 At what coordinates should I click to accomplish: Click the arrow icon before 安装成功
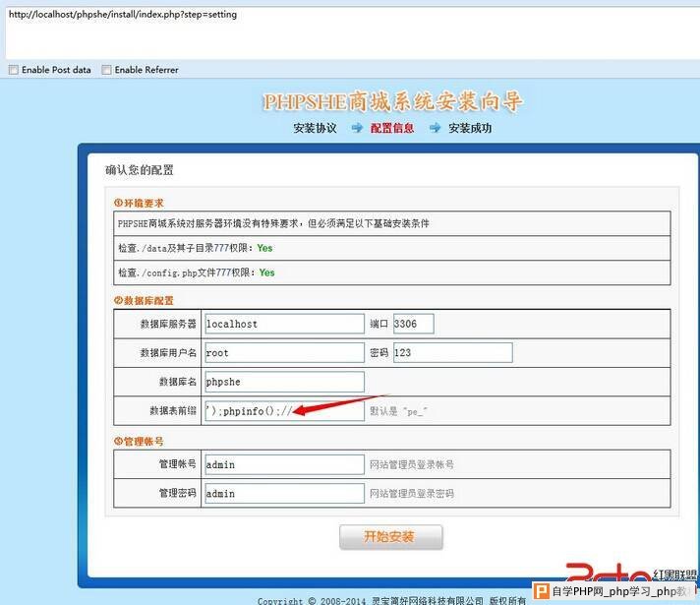[x=435, y=128]
